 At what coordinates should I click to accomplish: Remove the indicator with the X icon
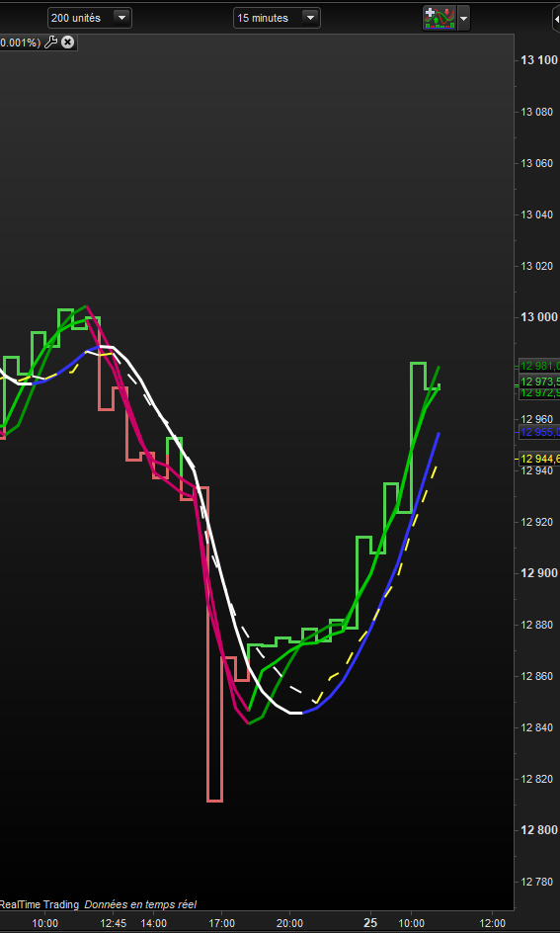pyautogui.click(x=68, y=42)
